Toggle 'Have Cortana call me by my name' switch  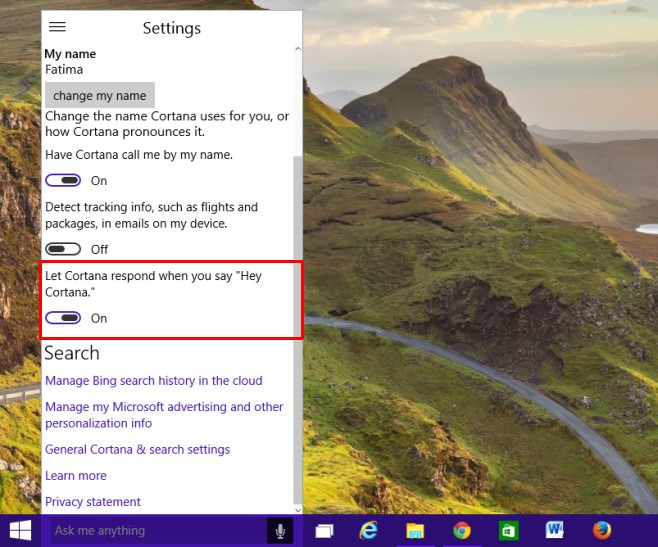click(63, 181)
